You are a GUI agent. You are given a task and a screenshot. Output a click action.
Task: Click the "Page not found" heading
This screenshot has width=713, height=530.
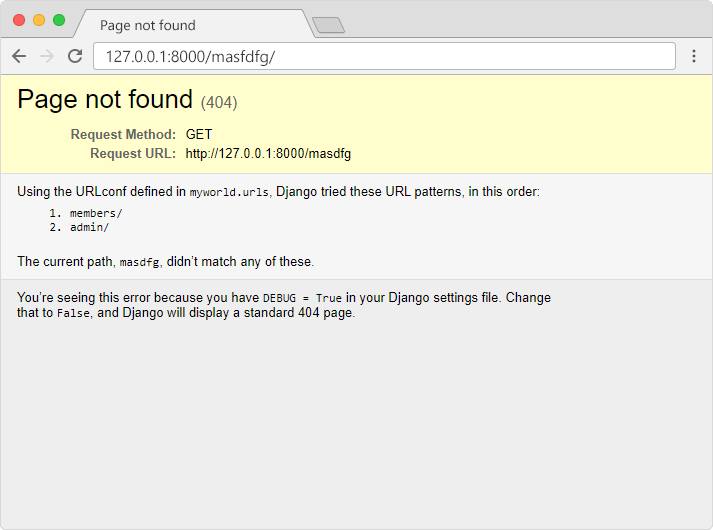click(x=105, y=99)
